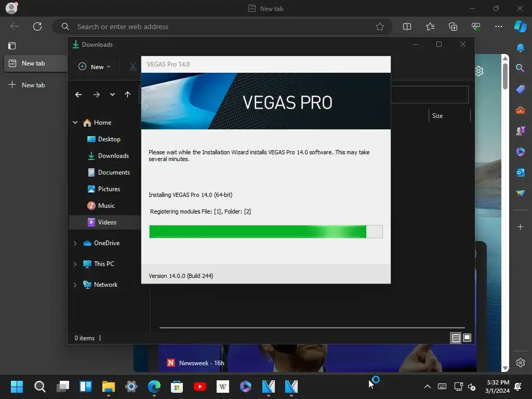
Task: Open Edge sidebar shopping tag icon
Action: (x=521, y=89)
